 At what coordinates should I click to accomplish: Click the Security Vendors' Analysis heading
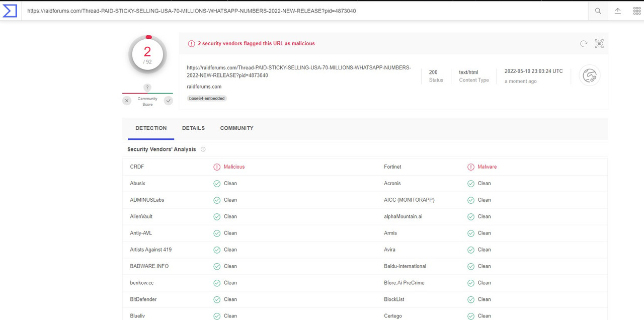(162, 149)
